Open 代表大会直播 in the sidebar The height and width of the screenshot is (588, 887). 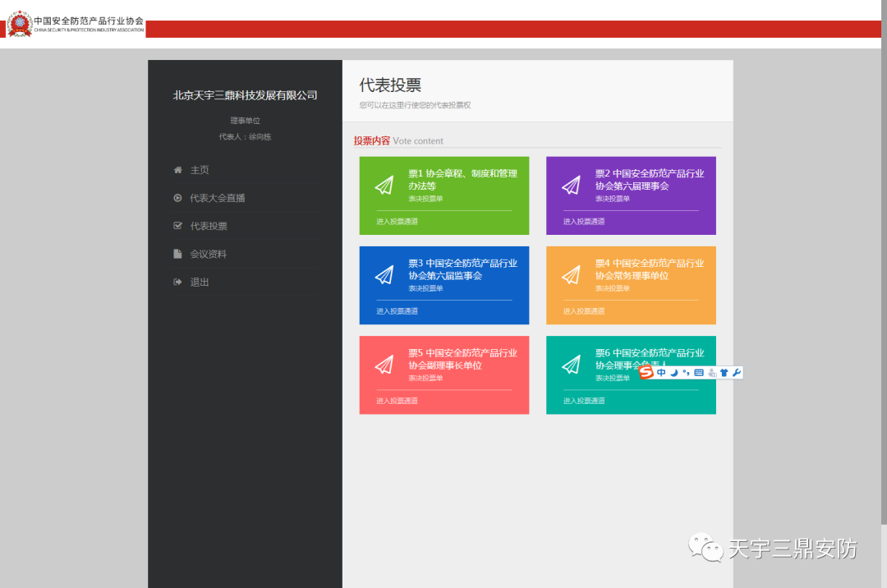(217, 198)
